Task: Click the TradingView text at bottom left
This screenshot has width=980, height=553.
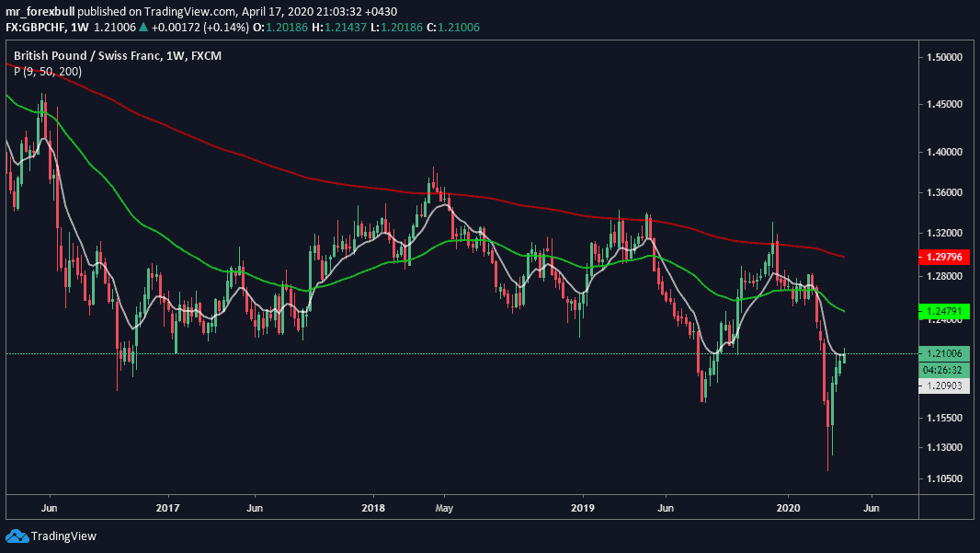Action: (63, 536)
